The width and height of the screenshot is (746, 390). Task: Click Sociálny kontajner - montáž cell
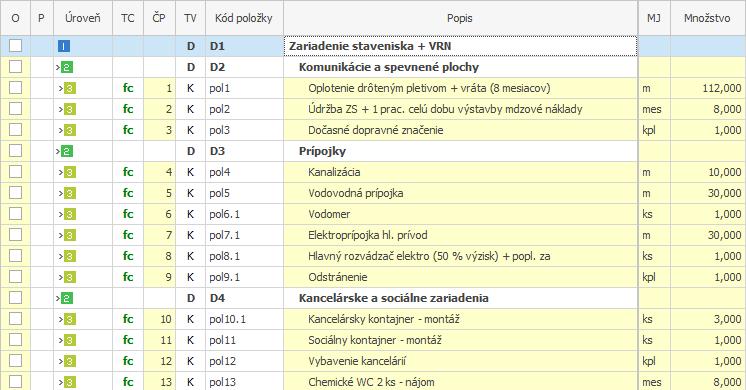tap(461, 340)
